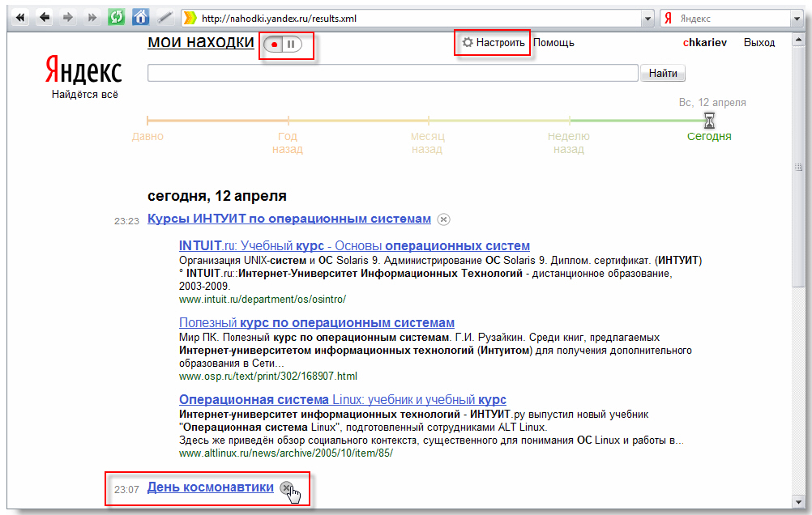Click the gear icon next to Настроить
Screen dimensions: 812x515
point(468,42)
